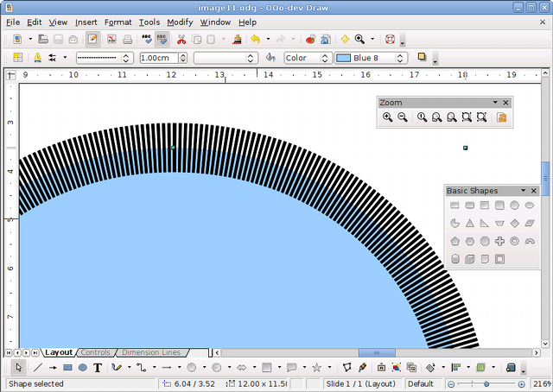Open the area fill type dropdown showing Color
The image size is (553, 392).
(306, 58)
